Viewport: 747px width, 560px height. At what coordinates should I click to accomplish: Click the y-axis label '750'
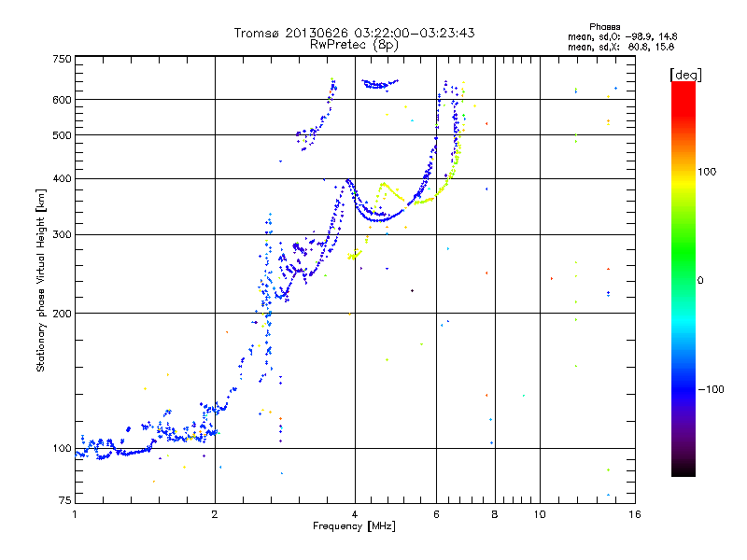(63, 59)
